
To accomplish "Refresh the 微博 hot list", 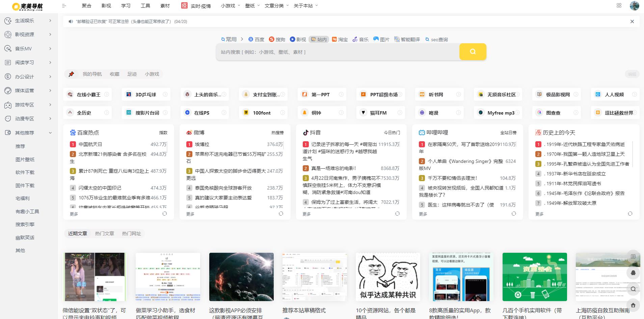I will pyautogui.click(x=281, y=214).
